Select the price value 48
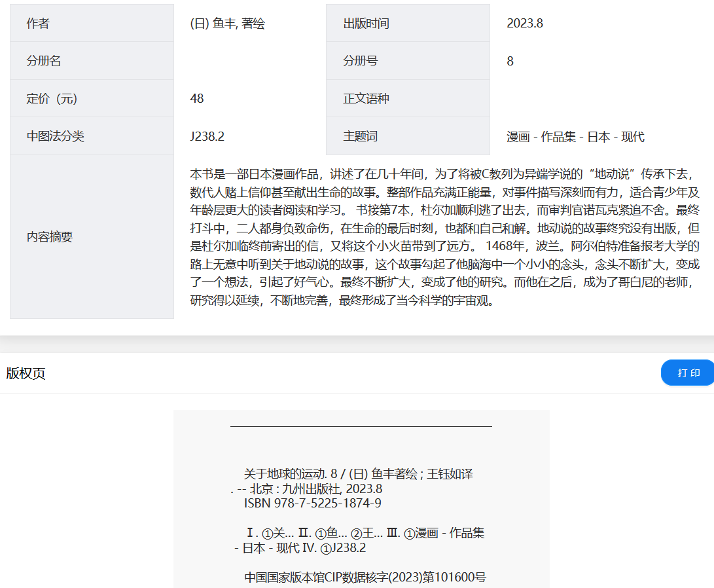The width and height of the screenshot is (714, 588). [197, 98]
